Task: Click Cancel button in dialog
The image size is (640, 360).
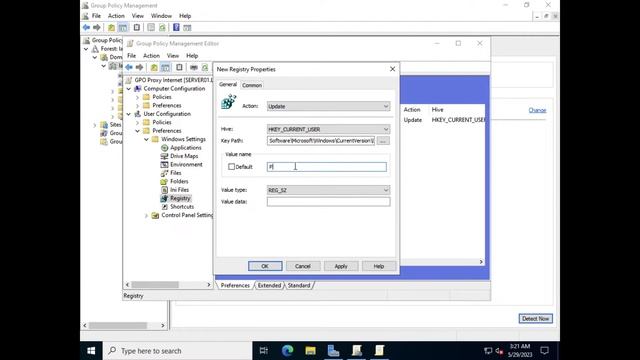Action: pyautogui.click(x=303, y=266)
